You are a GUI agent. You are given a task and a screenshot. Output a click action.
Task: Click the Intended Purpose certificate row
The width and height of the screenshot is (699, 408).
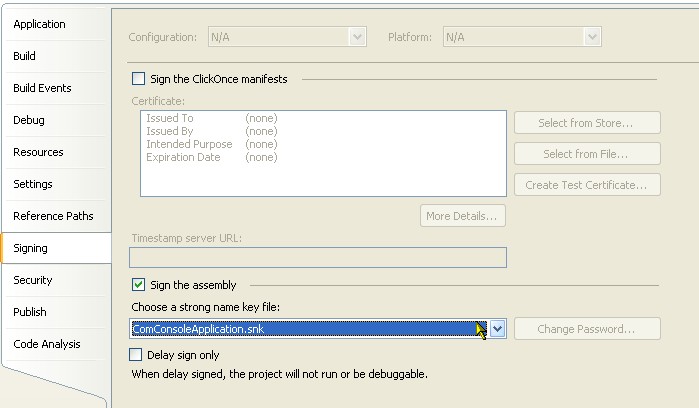(x=212, y=144)
